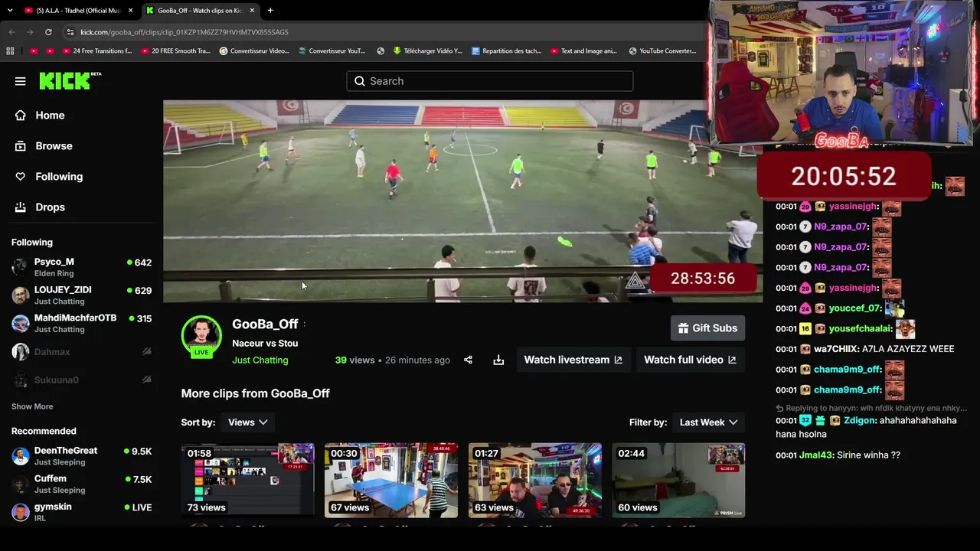
Task: Click the Following heart icon
Action: (x=21, y=177)
